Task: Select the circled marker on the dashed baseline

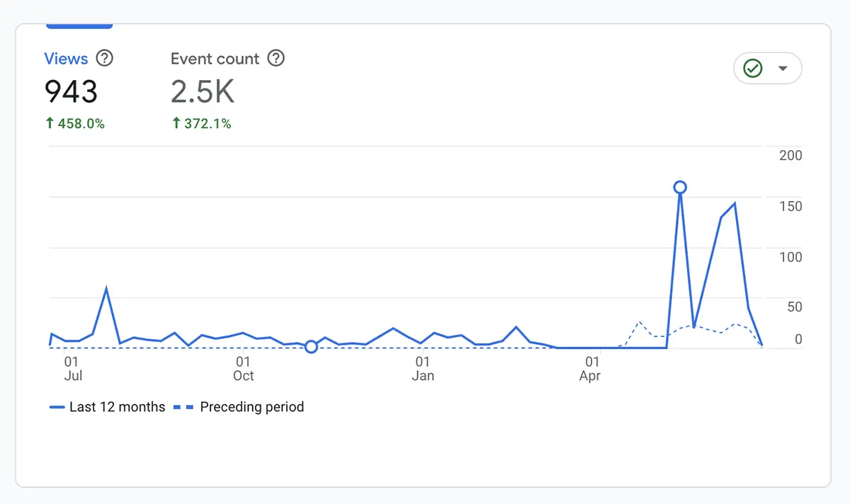Action: coord(310,347)
